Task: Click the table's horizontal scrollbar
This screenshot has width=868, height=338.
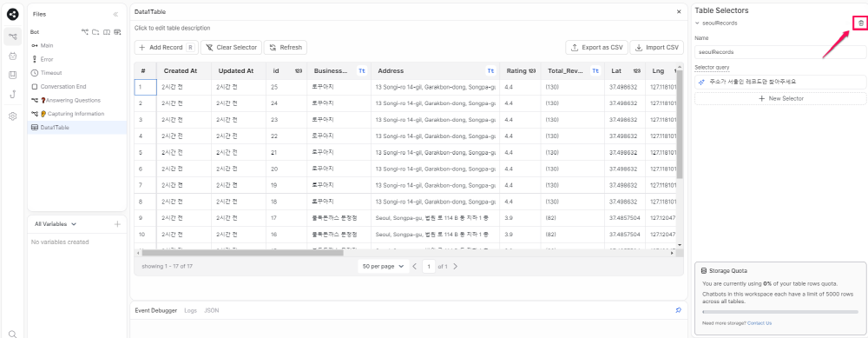Action: [242, 253]
